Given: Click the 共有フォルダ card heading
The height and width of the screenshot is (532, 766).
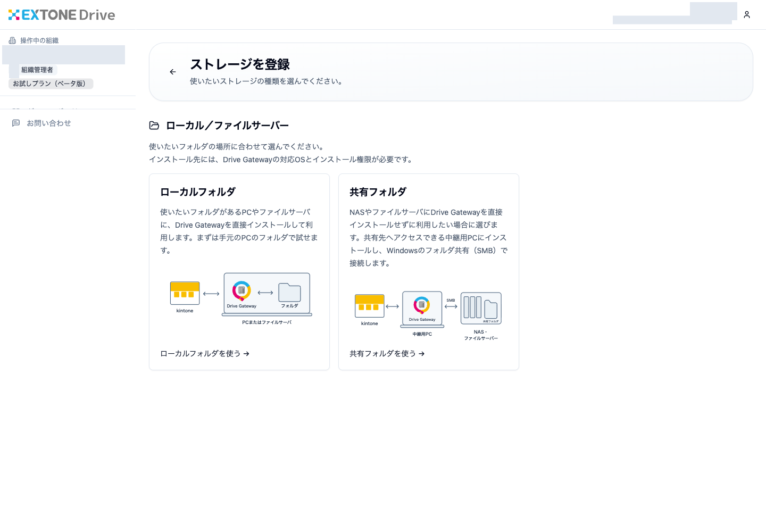Looking at the screenshot, I should tap(378, 192).
